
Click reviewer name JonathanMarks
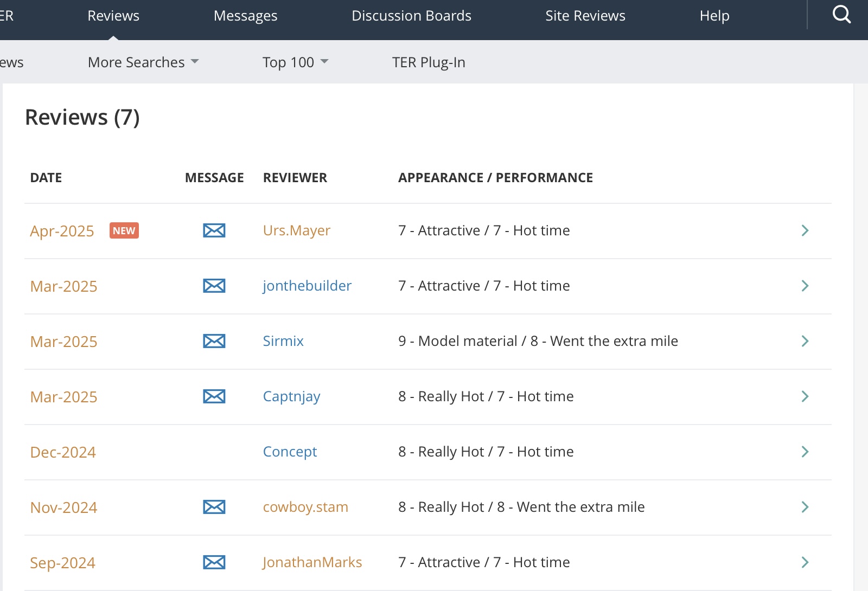coord(312,562)
